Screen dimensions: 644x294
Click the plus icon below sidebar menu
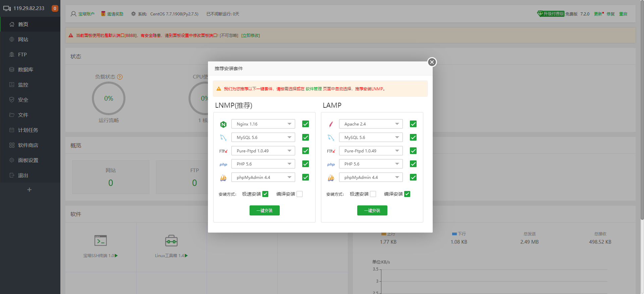click(x=30, y=190)
